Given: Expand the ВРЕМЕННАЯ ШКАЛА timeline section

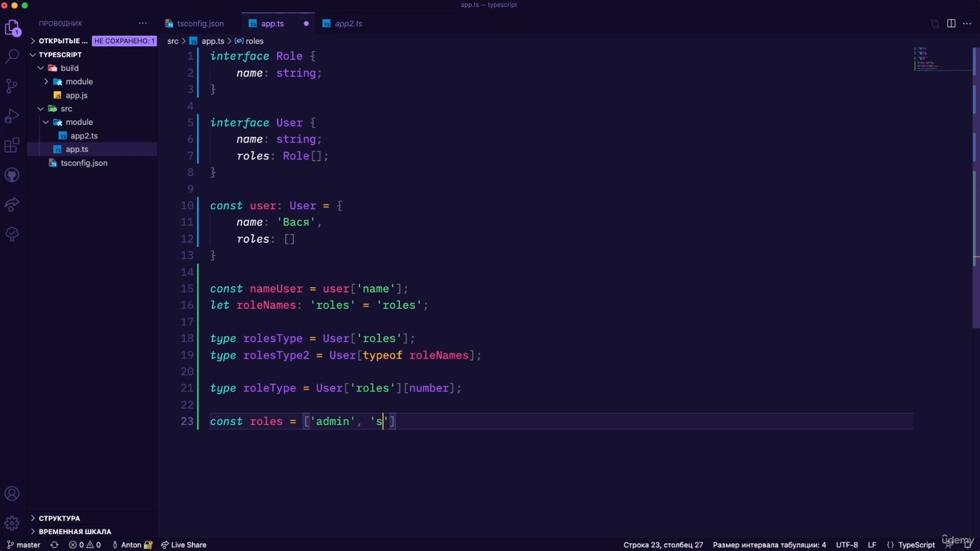Looking at the screenshot, I should (74, 532).
